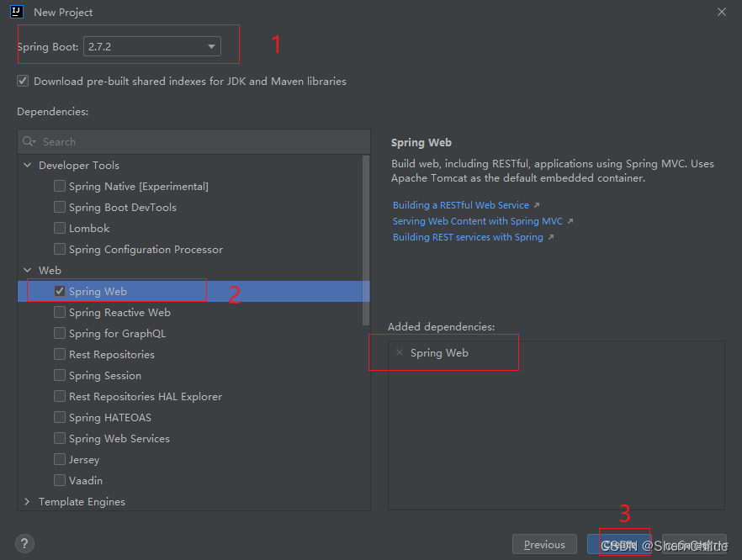Image resolution: width=742 pixels, height=560 pixels.
Task: Uncheck the Spring Web checkbox
Action: point(60,291)
